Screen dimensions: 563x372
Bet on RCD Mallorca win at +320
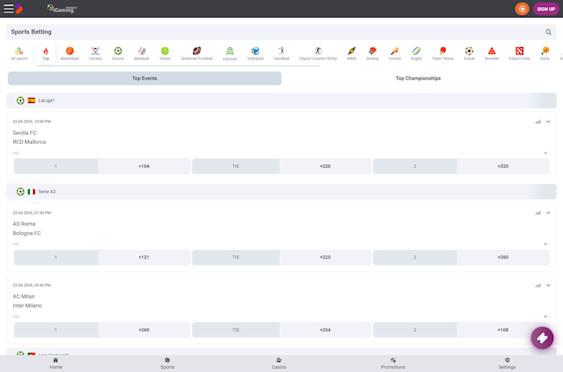click(461, 166)
